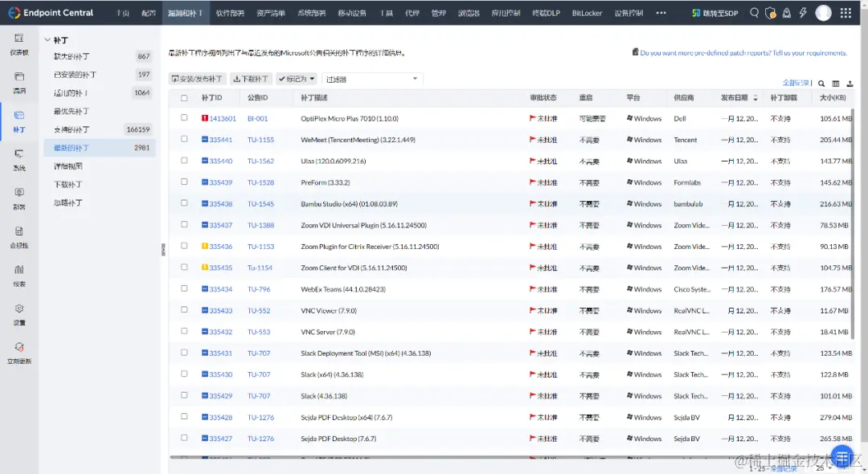
Task: Click the 下载补丁 toolbar button
Action: click(251, 79)
